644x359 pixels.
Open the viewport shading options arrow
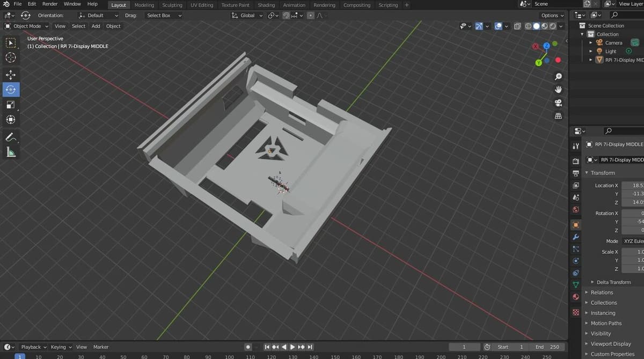pyautogui.click(x=561, y=26)
